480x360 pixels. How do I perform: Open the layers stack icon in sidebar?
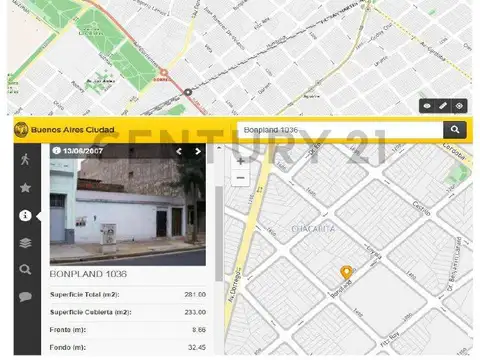pos(25,243)
